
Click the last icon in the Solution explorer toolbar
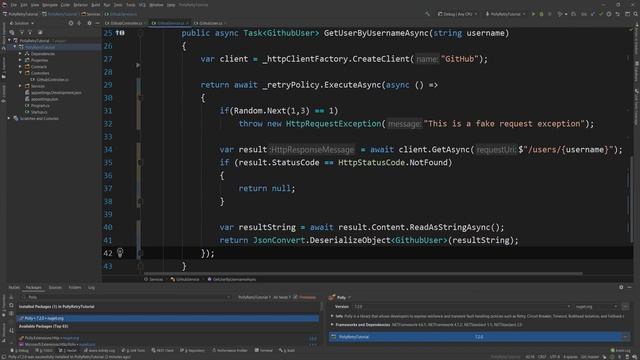pos(40,32)
